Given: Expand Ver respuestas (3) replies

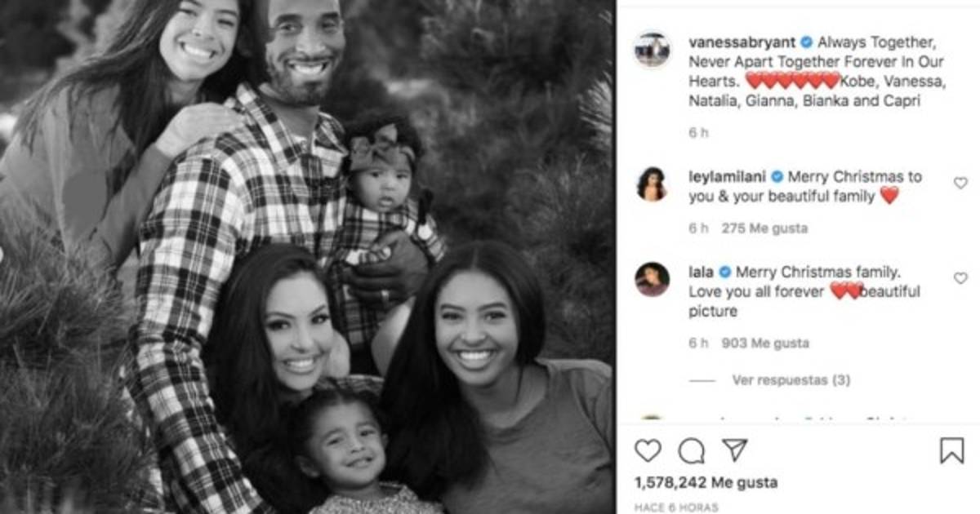Looking at the screenshot, I should [x=780, y=380].
